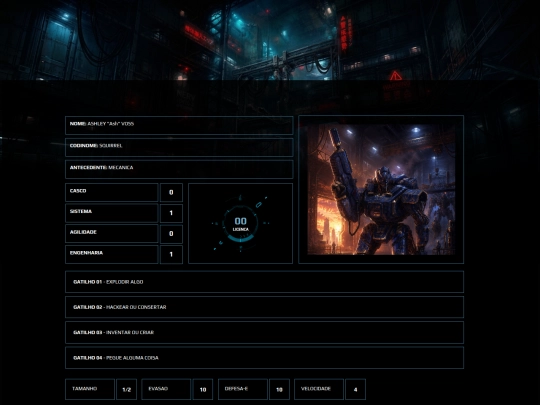The image size is (540, 405).
Task: Click the VELOCIDADE value 4
Action: coord(355,389)
